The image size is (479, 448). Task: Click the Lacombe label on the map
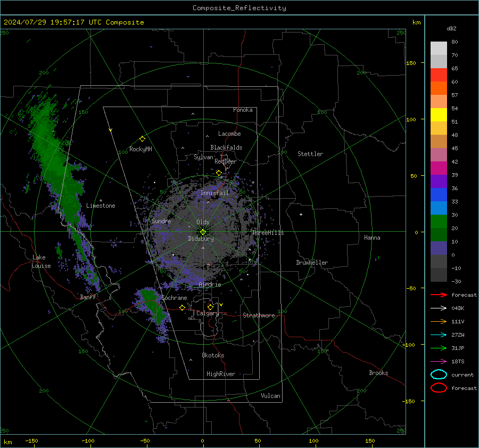click(229, 134)
